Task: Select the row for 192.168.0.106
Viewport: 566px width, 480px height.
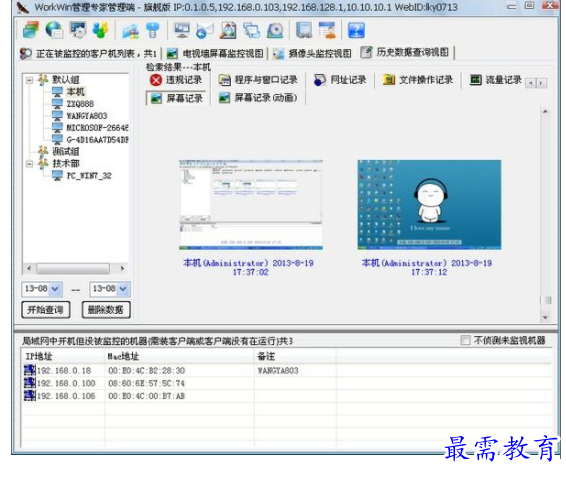Action: click(287, 396)
